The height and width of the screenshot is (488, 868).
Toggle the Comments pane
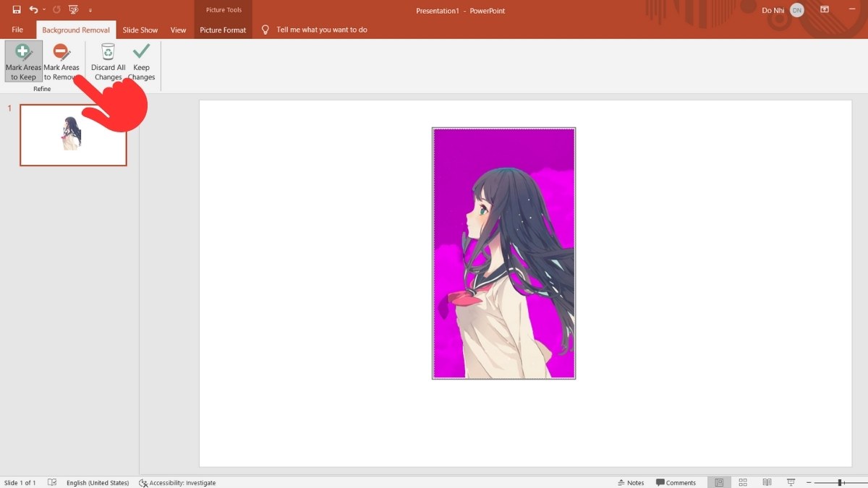[676, 482]
